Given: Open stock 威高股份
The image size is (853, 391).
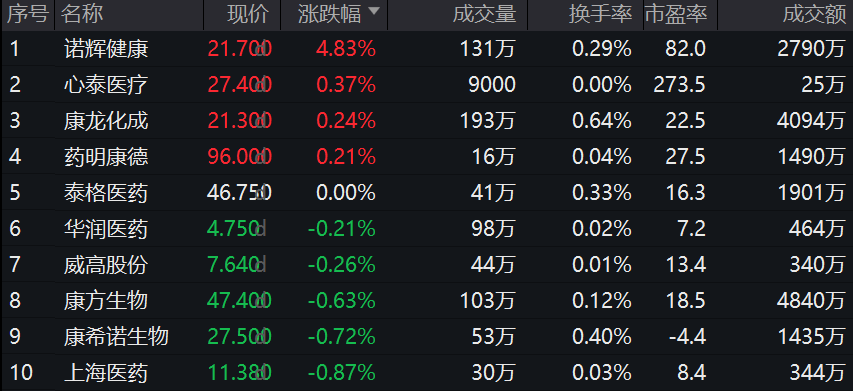Looking at the screenshot, I should 106,265.
